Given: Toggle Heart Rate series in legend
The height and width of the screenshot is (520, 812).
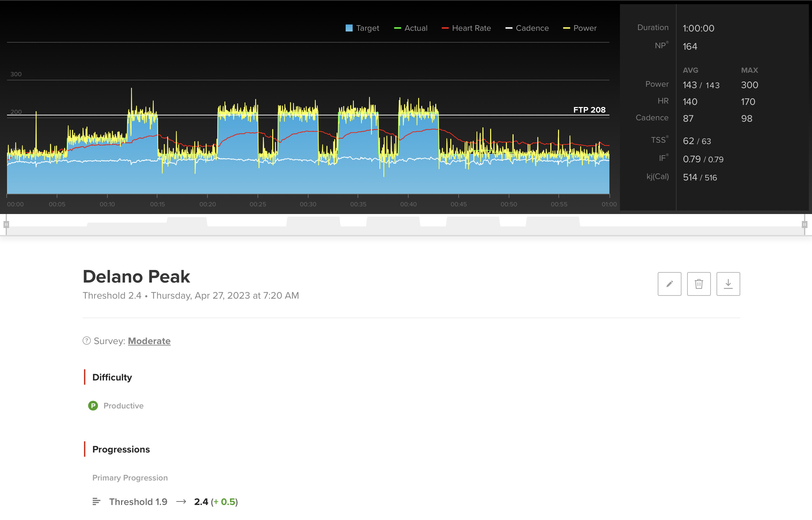Looking at the screenshot, I should pos(466,28).
